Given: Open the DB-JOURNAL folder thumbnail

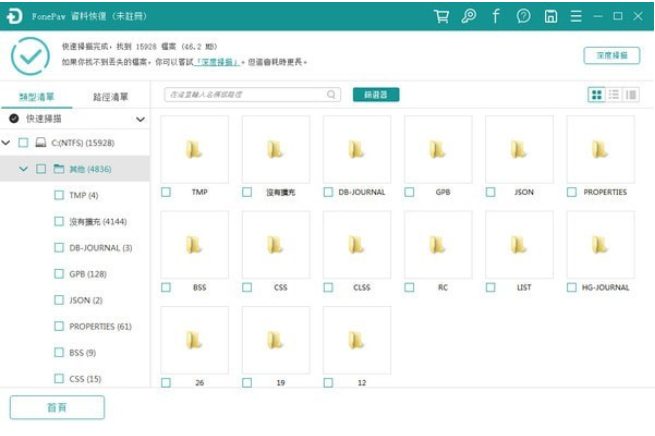Looking at the screenshot, I should click(357, 150).
